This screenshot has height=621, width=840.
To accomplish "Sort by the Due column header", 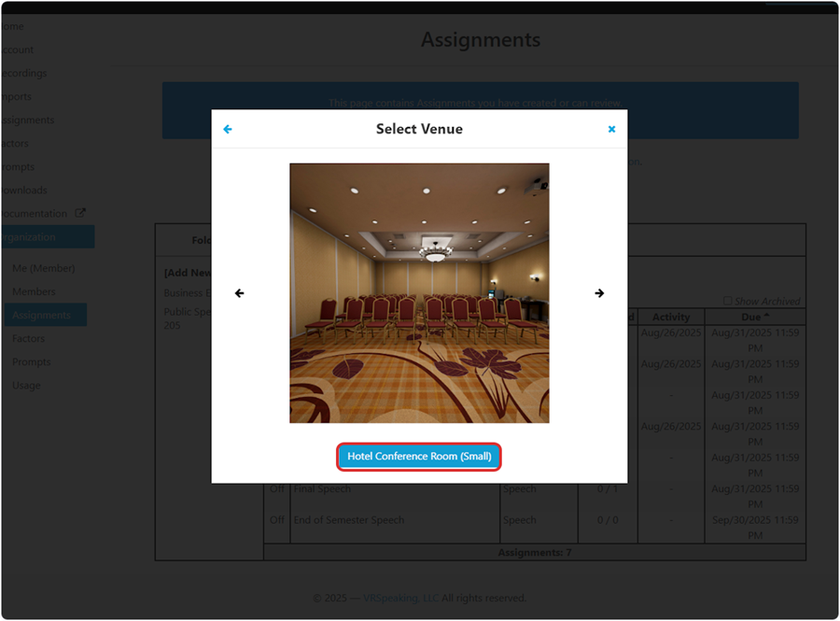I will pos(755,317).
